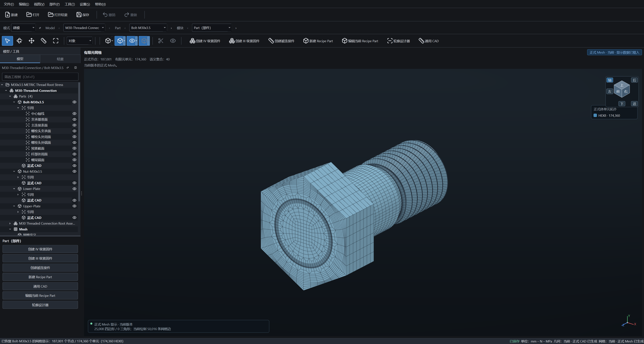Select the arrow pointer tool

point(7,41)
